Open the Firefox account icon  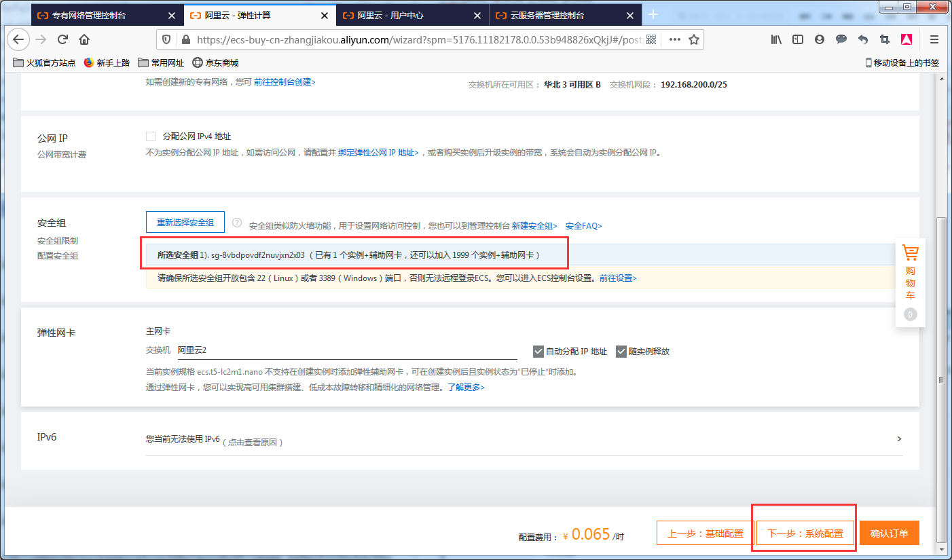pos(820,39)
